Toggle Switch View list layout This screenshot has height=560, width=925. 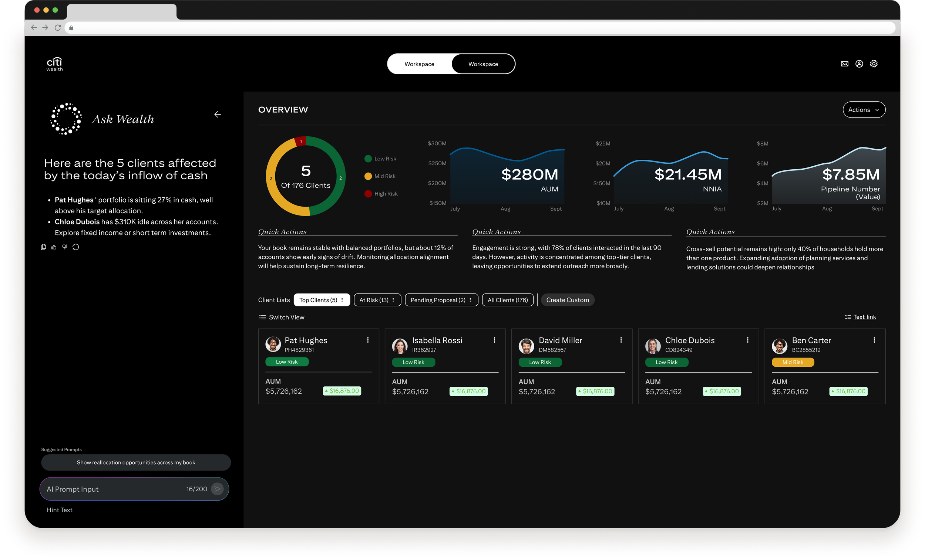[x=282, y=317]
